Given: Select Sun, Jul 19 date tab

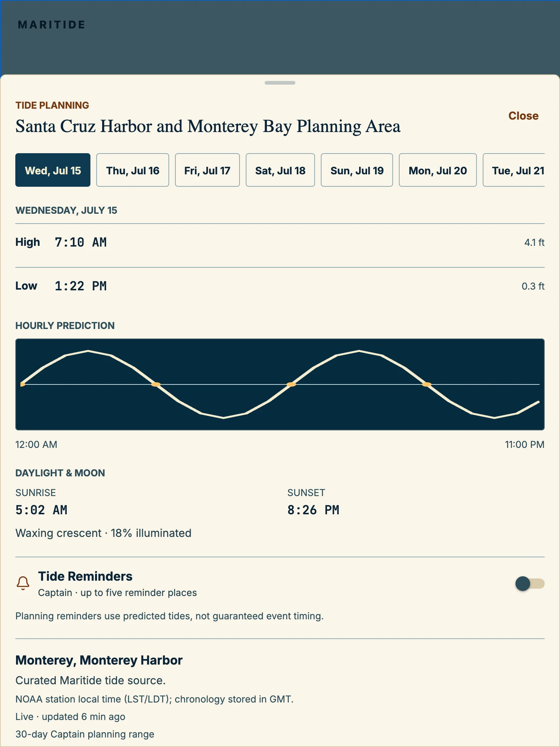Looking at the screenshot, I should 357,170.
